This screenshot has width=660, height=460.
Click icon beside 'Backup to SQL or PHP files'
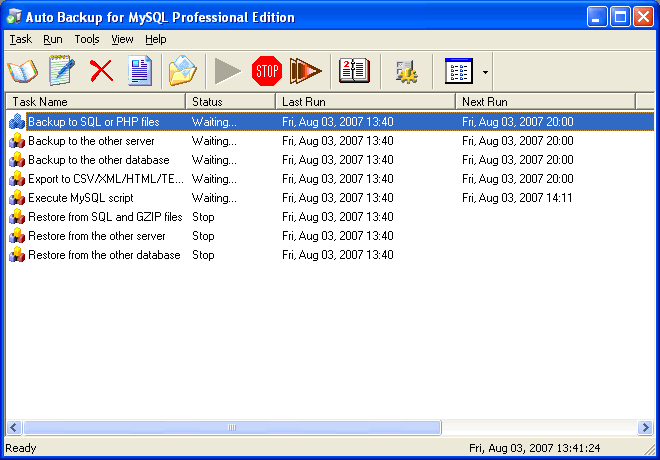[17, 122]
